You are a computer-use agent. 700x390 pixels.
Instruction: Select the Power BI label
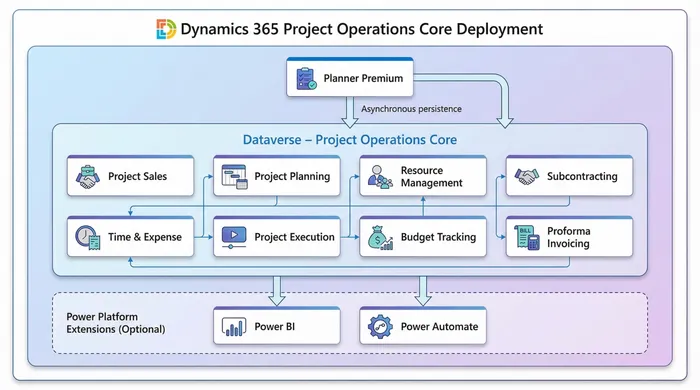[275, 327]
